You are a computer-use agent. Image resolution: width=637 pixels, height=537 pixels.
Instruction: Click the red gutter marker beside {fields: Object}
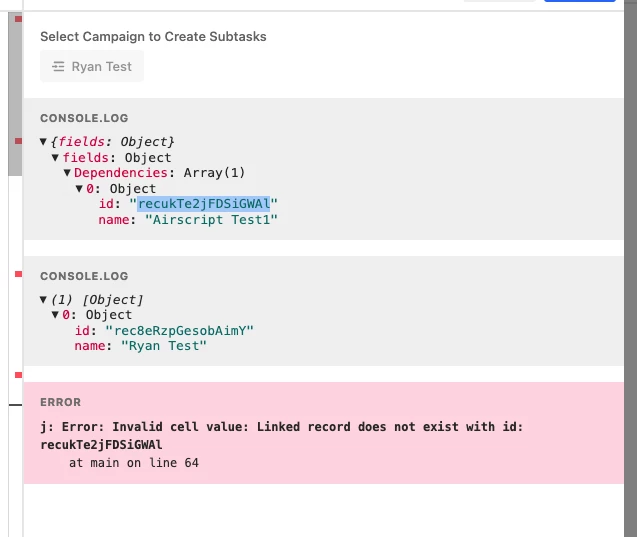[18, 141]
